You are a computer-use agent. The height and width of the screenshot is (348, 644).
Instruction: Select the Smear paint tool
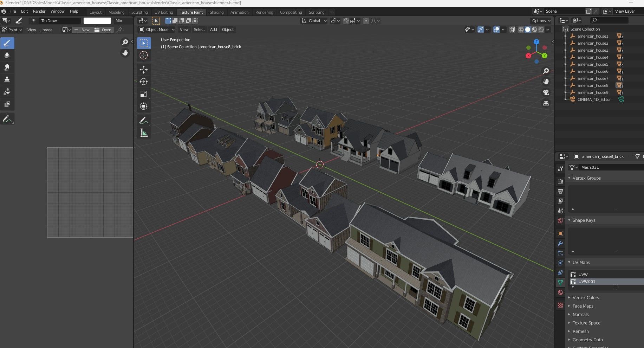[x=7, y=67]
